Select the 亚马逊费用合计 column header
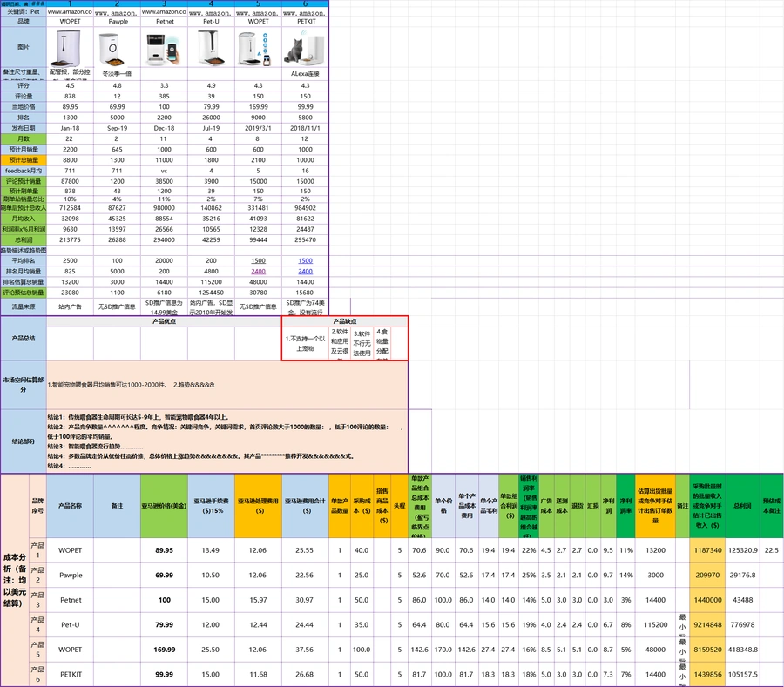 306,506
